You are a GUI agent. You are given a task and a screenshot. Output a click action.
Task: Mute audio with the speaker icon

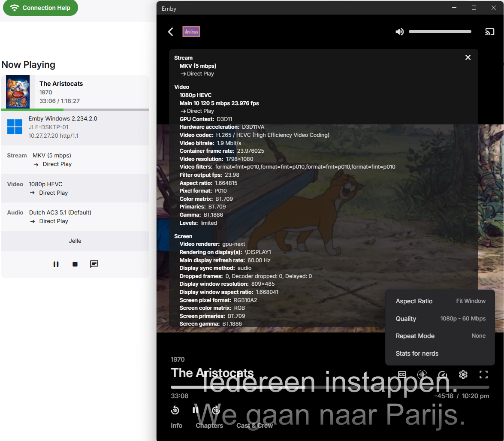(399, 31)
